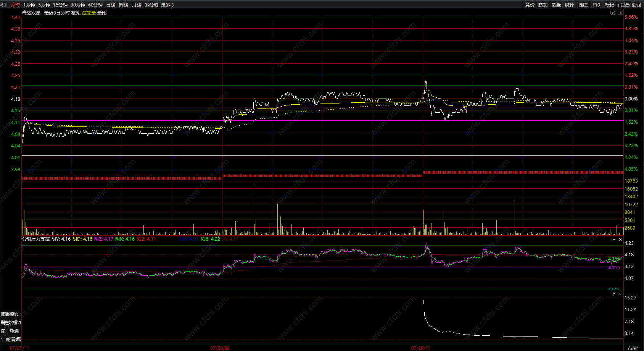
Task: Click the 明Z: 4.17 indicator value
Action: coord(104,239)
